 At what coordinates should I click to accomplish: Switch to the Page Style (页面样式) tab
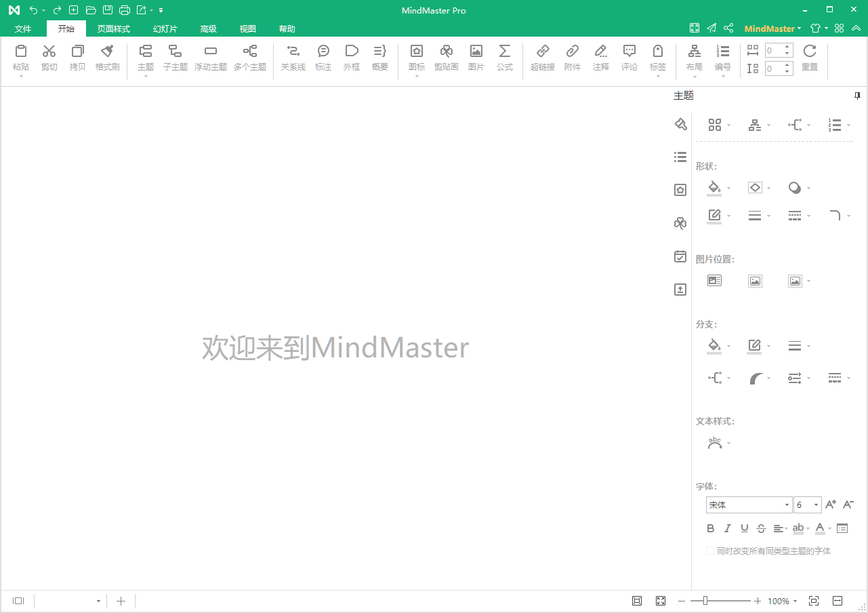(113, 29)
